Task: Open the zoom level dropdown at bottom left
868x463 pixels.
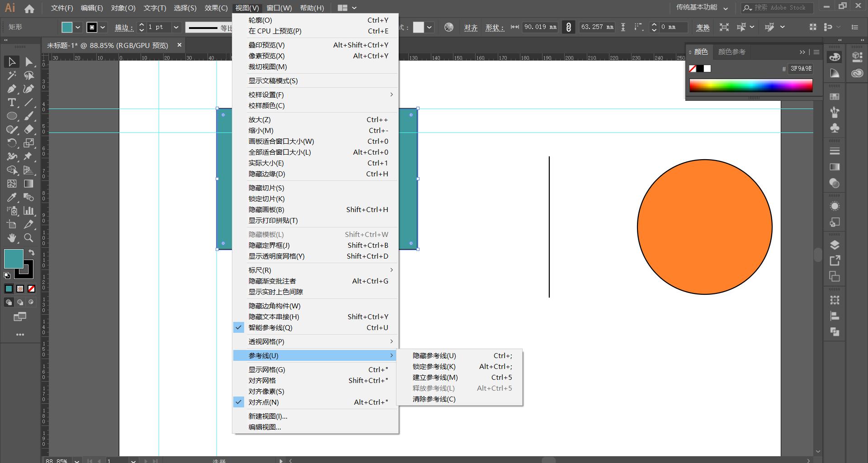Action: pyautogui.click(x=76, y=460)
